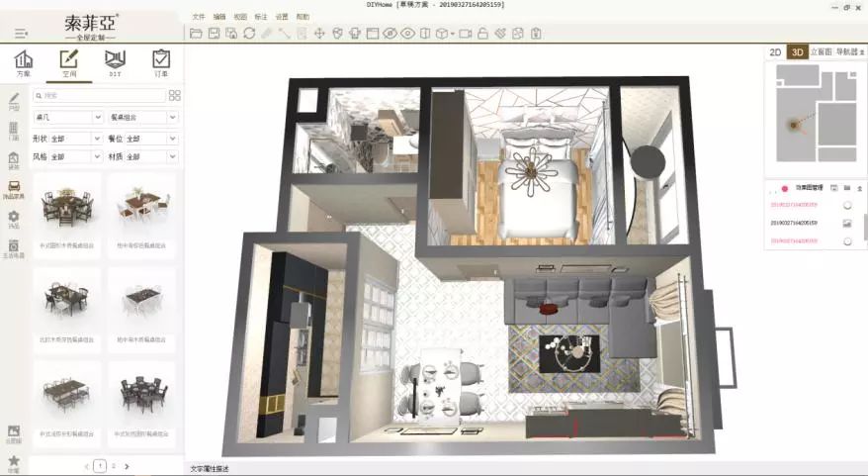This screenshot has height=476, width=868.
Task: Toggle hidden objects with the slashed eye icon
Action: [390, 34]
